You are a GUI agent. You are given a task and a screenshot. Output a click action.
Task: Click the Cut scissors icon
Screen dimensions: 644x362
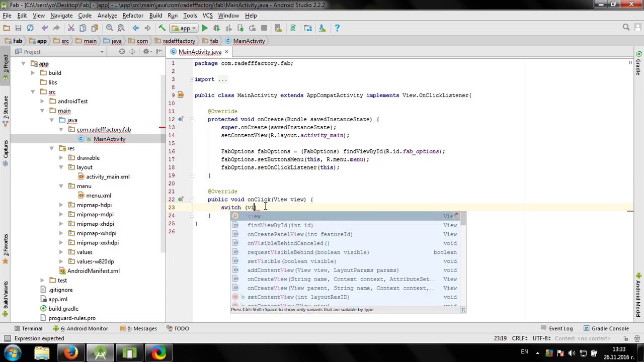click(x=71, y=28)
